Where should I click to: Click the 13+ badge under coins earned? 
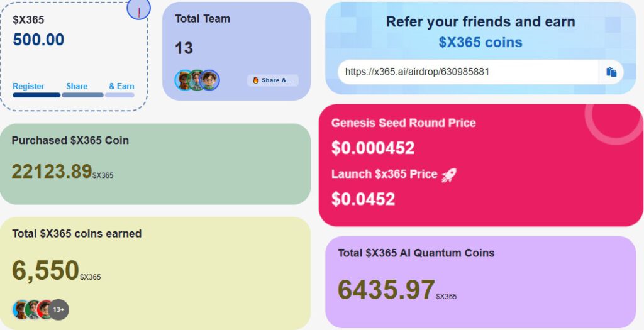58,309
